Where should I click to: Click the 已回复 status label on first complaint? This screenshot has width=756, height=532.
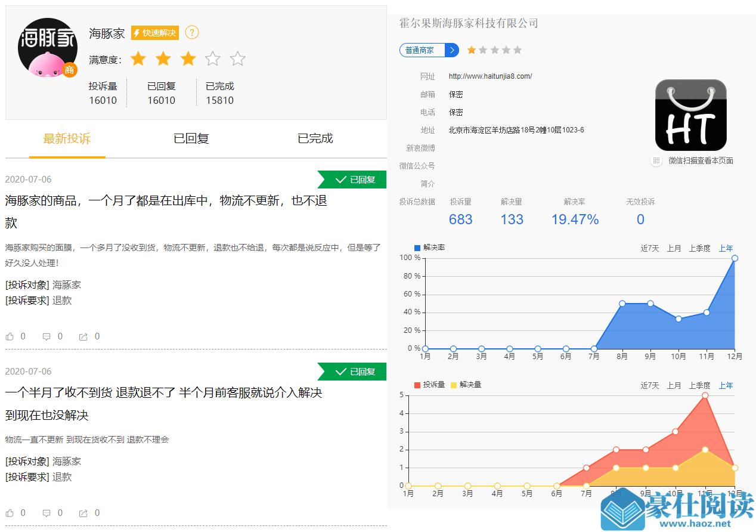(x=352, y=180)
